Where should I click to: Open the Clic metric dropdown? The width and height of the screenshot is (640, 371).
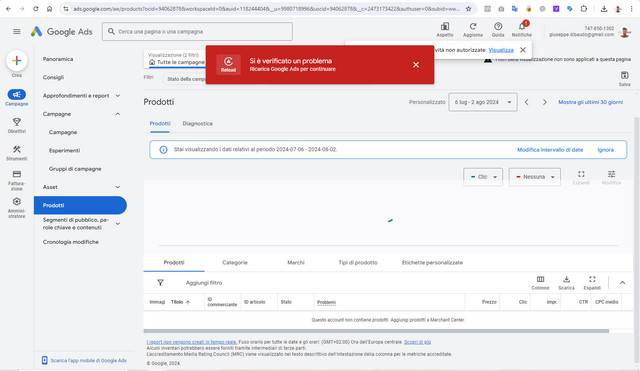click(x=483, y=177)
